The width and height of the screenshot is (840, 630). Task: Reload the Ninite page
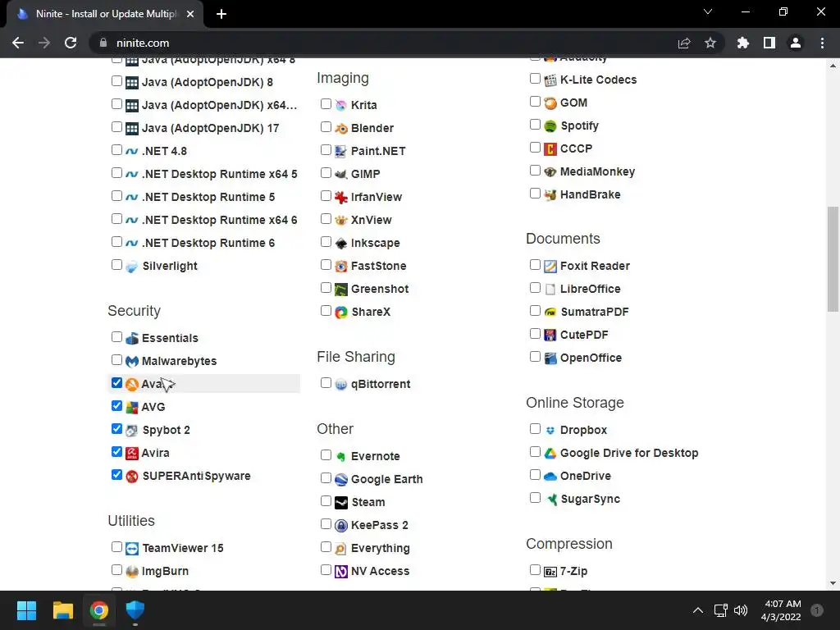coord(71,43)
